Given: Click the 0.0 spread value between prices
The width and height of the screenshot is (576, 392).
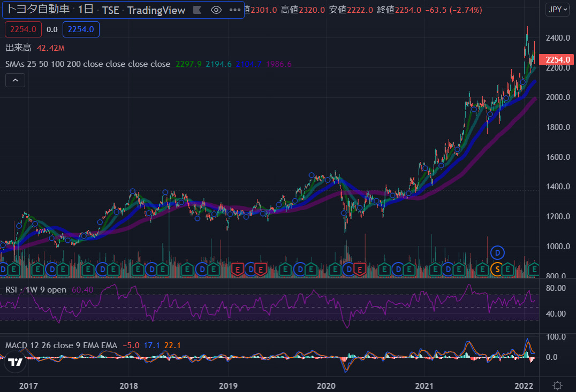Looking at the screenshot, I should coord(52,29).
